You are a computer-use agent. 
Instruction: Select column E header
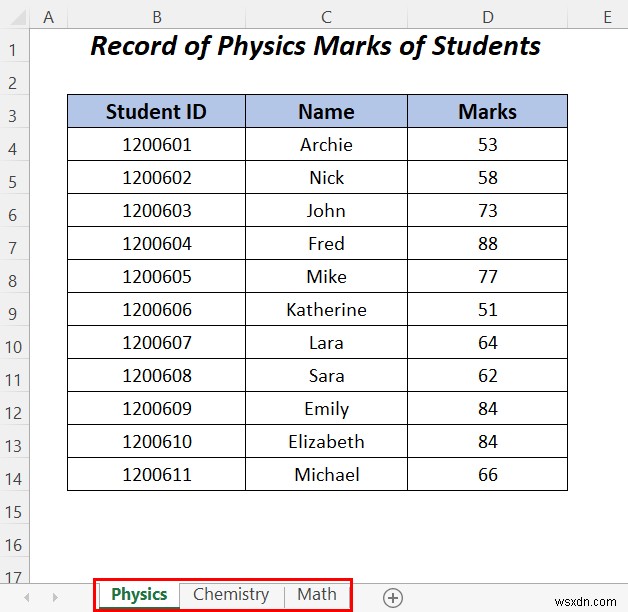(x=607, y=17)
